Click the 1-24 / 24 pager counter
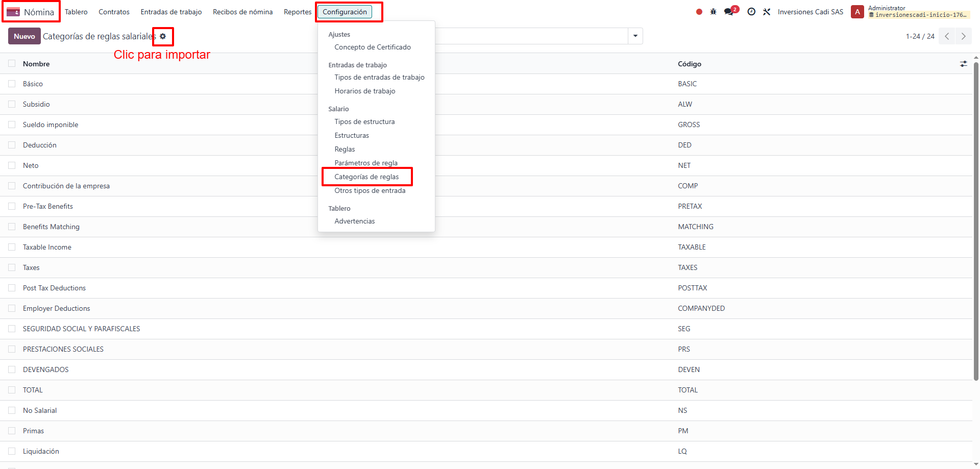Screen dimensions: 980x469 pyautogui.click(x=920, y=36)
